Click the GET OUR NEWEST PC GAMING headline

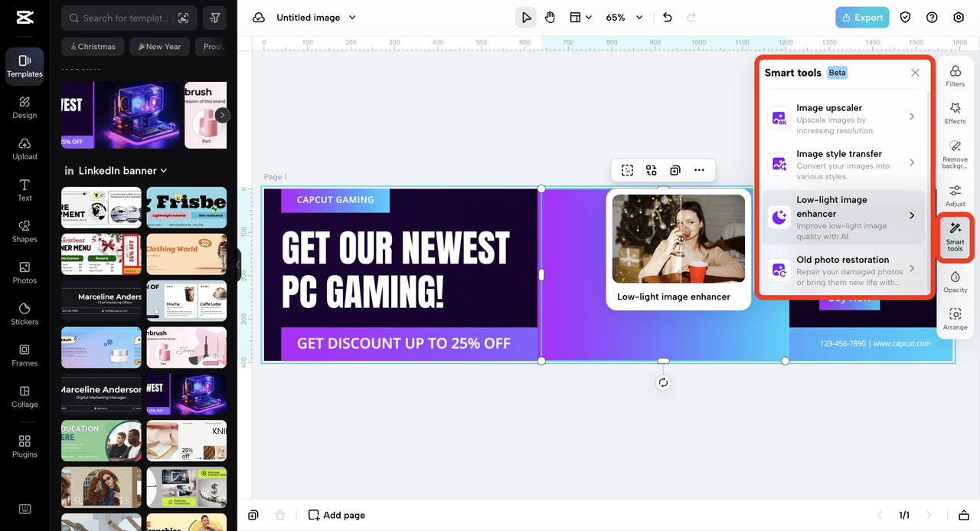click(x=395, y=270)
